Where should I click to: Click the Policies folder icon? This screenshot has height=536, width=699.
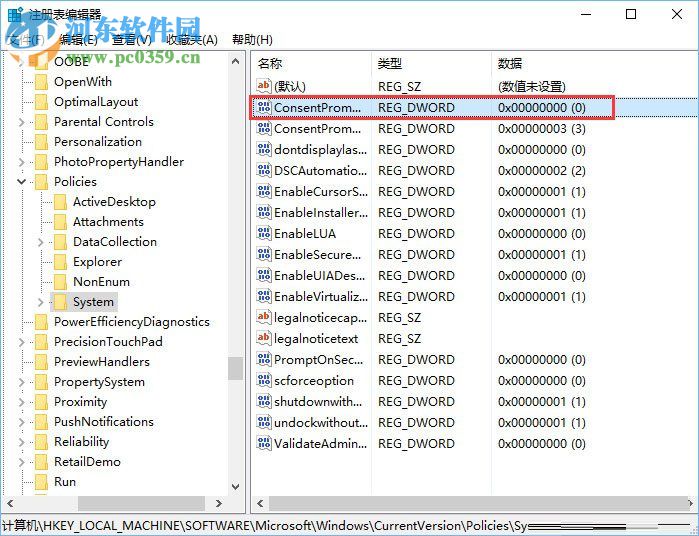pyautogui.click(x=41, y=181)
